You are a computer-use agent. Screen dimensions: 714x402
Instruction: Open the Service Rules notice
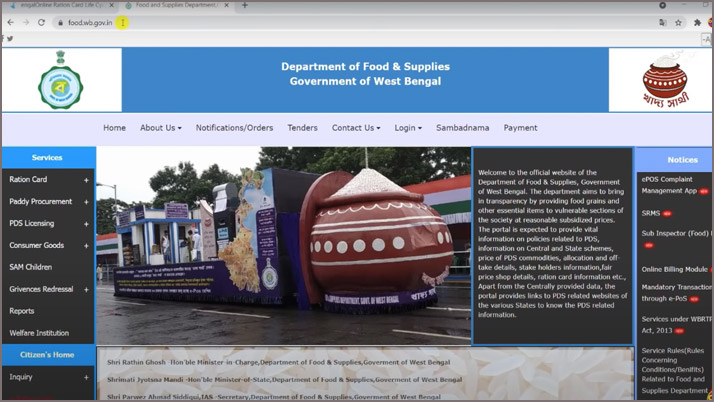[675, 371]
